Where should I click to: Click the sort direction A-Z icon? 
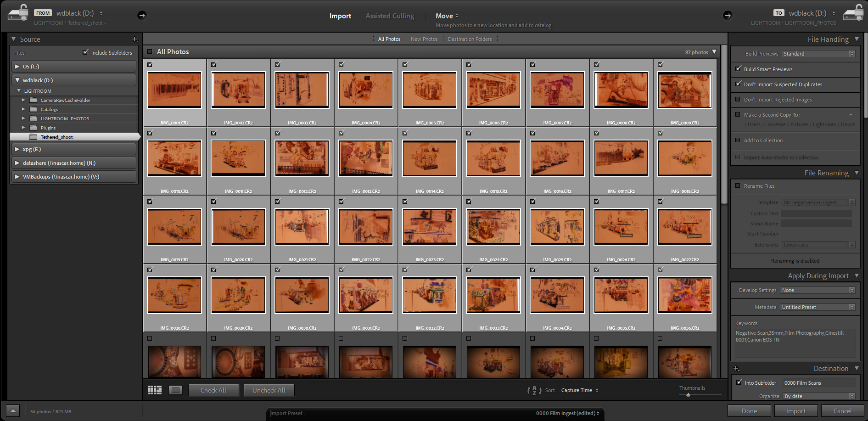point(534,390)
